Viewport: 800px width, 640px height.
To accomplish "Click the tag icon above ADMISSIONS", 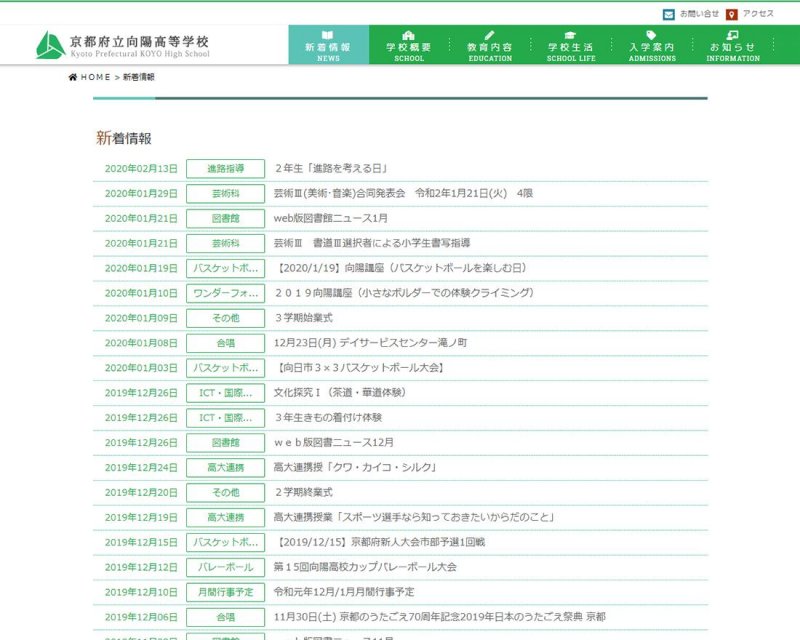I will [652, 35].
